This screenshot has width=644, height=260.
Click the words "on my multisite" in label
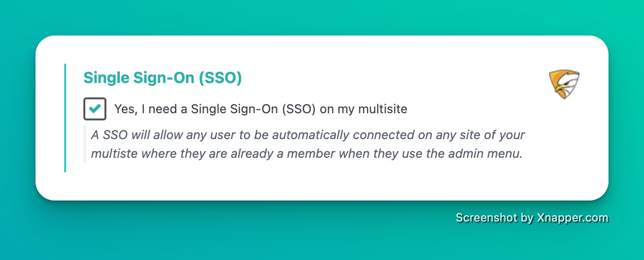click(364, 109)
